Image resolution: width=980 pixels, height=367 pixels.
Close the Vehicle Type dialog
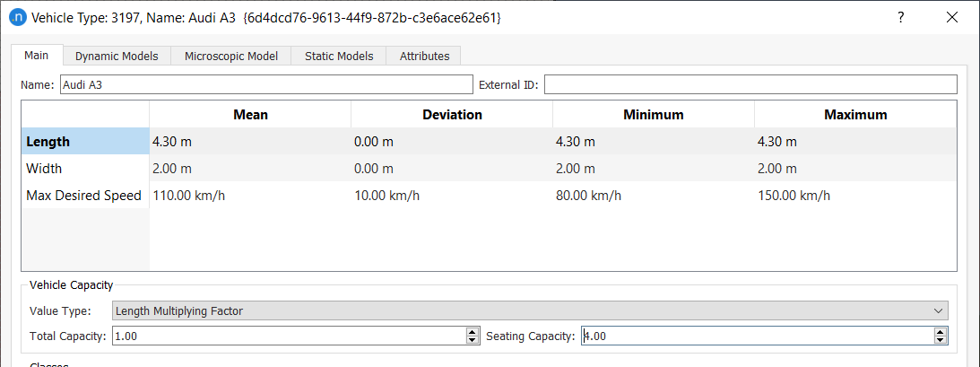pos(952,17)
